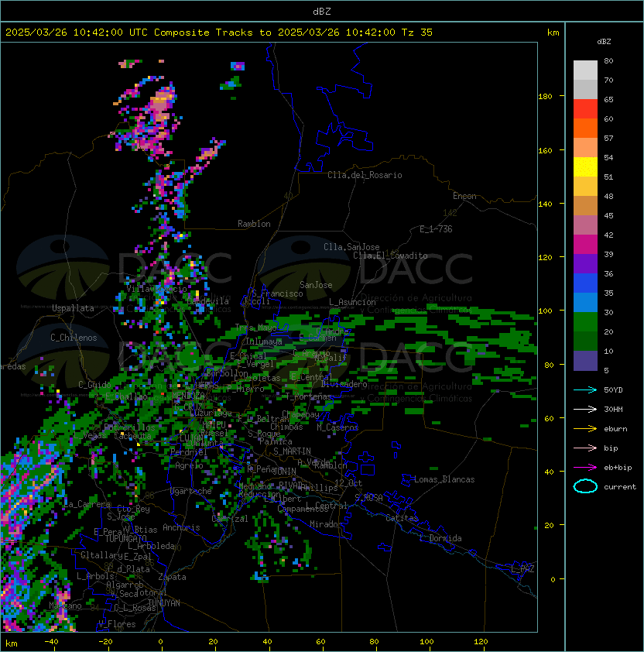
Task: Click the '12_Oct' map label
Action: tap(348, 483)
